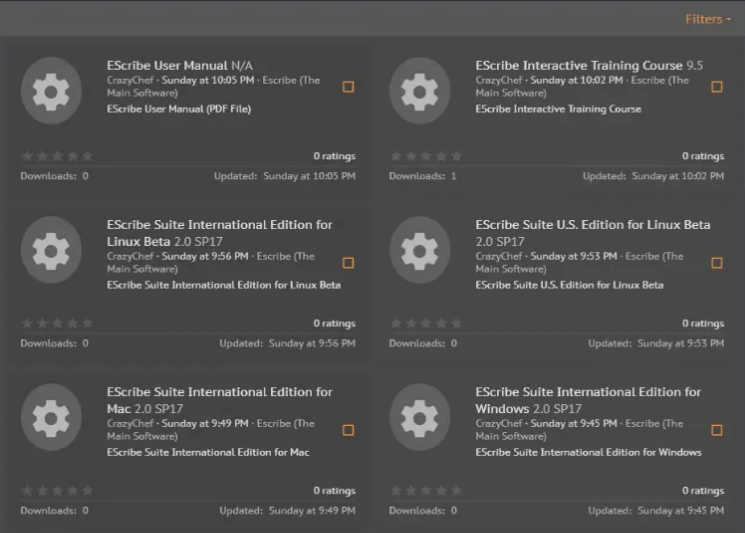Viewport: 745px width, 533px height.
Task: Click CrazyChef author on U.S. Linux Beta card
Action: click(499, 256)
